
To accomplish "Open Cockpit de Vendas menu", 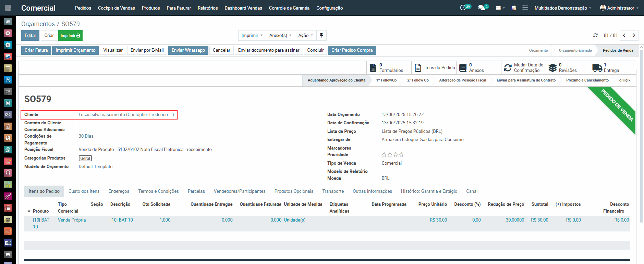I will tap(116, 8).
